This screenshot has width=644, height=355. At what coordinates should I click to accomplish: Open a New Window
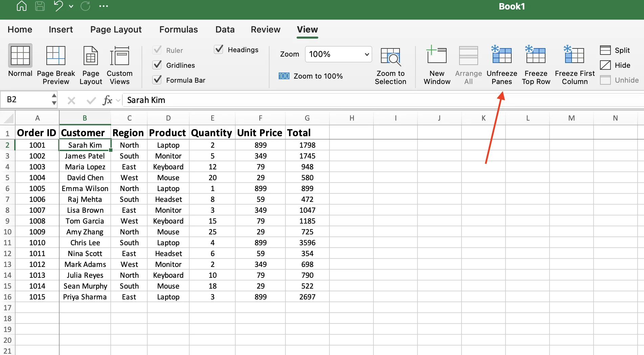click(x=436, y=64)
